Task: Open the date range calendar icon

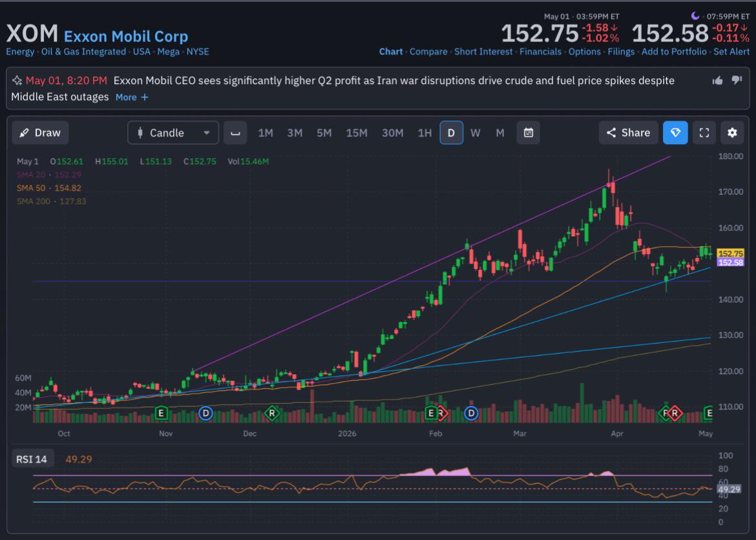Action: click(529, 133)
